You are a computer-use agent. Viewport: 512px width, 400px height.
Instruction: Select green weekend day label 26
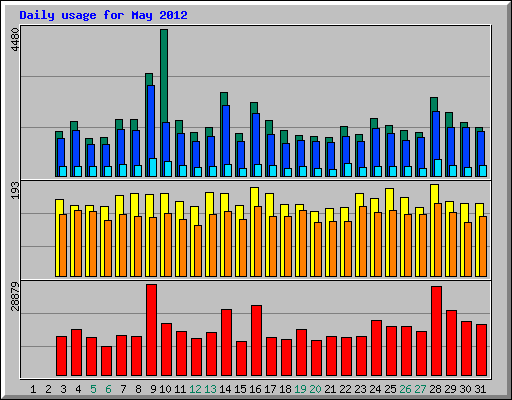(x=405, y=389)
